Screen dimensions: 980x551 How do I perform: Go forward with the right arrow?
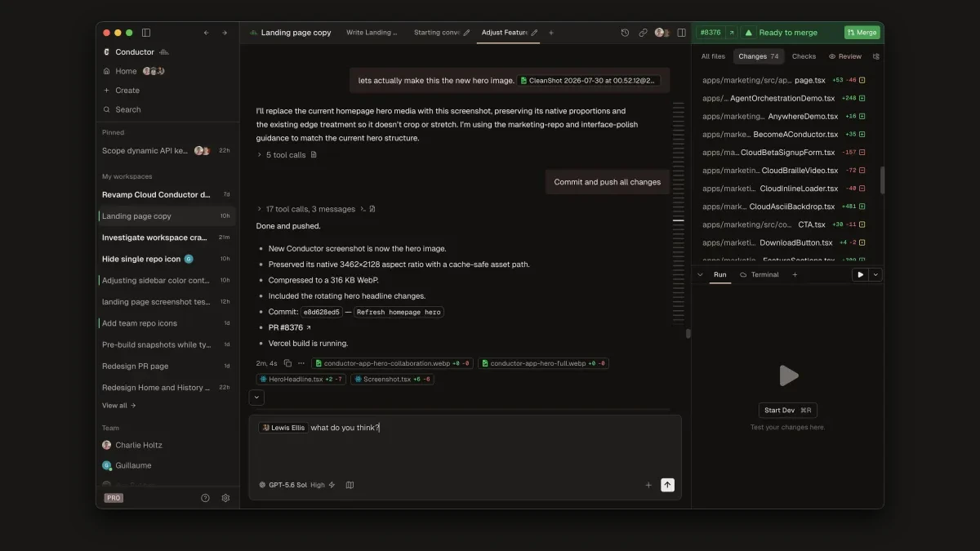coord(224,33)
